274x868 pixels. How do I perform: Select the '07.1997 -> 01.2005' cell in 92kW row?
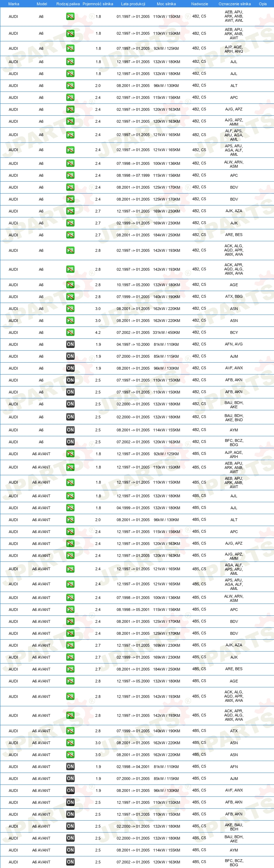133,48
